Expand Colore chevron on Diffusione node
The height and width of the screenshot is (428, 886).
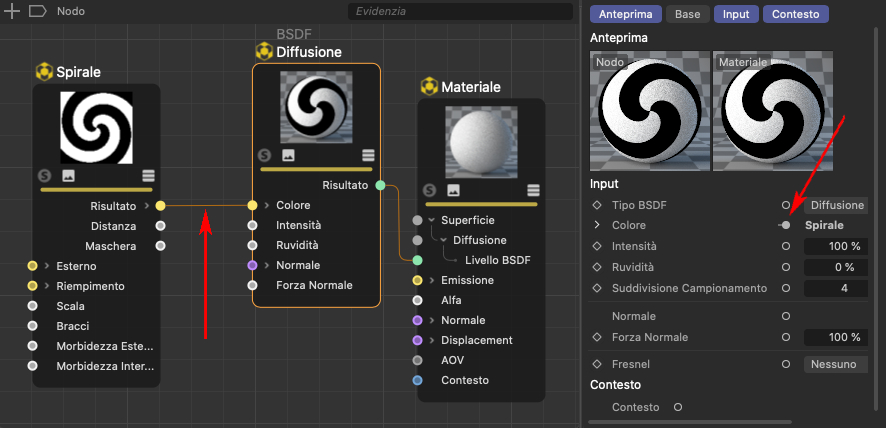pos(266,205)
